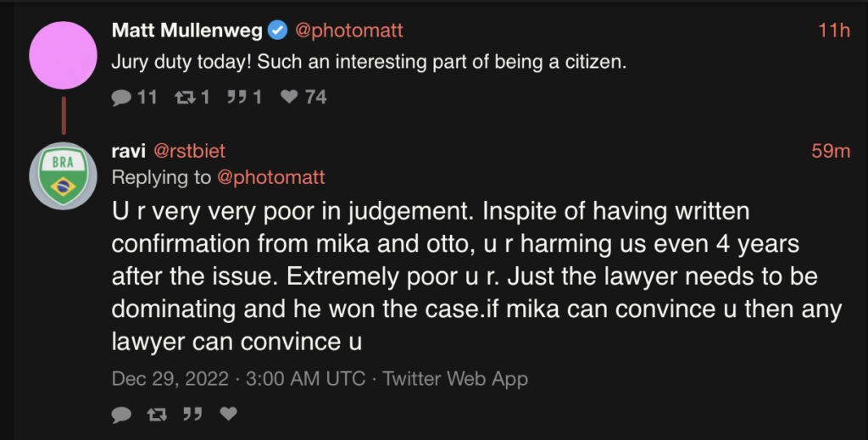This screenshot has height=440, width=868.
Task: Click the Matt Mullenweg display name
Action: (x=186, y=31)
